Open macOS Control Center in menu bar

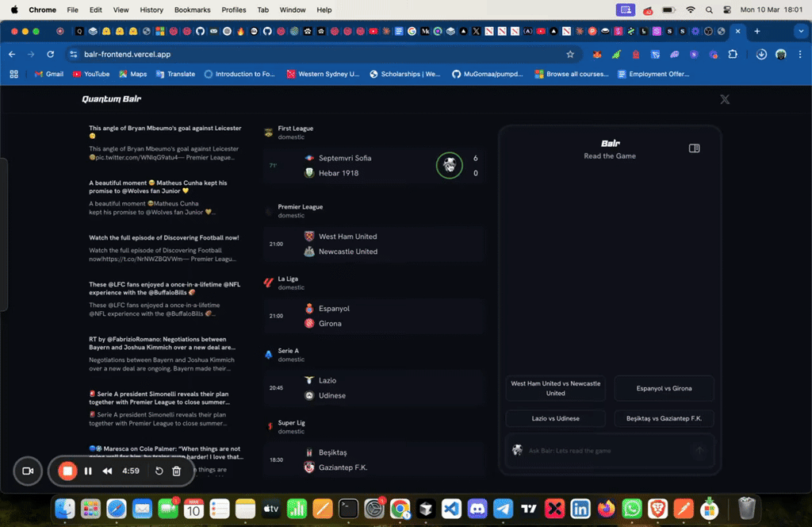[x=727, y=10]
